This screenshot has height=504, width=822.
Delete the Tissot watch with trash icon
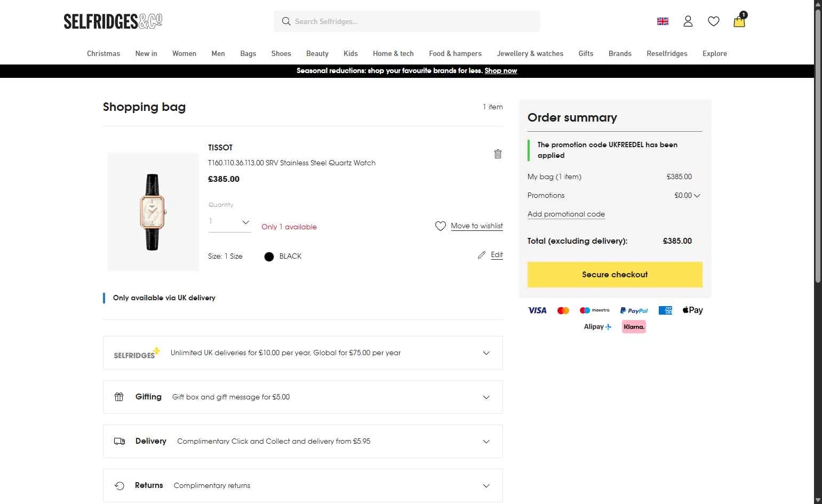coord(498,154)
